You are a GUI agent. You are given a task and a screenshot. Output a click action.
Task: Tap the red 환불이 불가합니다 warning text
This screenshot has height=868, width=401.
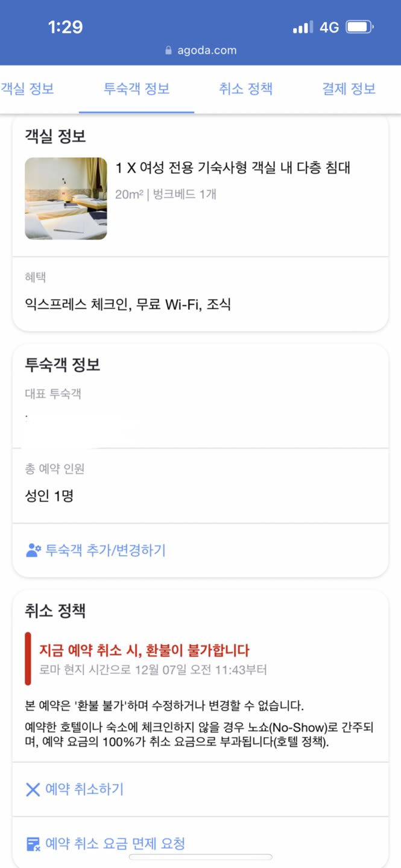144,650
